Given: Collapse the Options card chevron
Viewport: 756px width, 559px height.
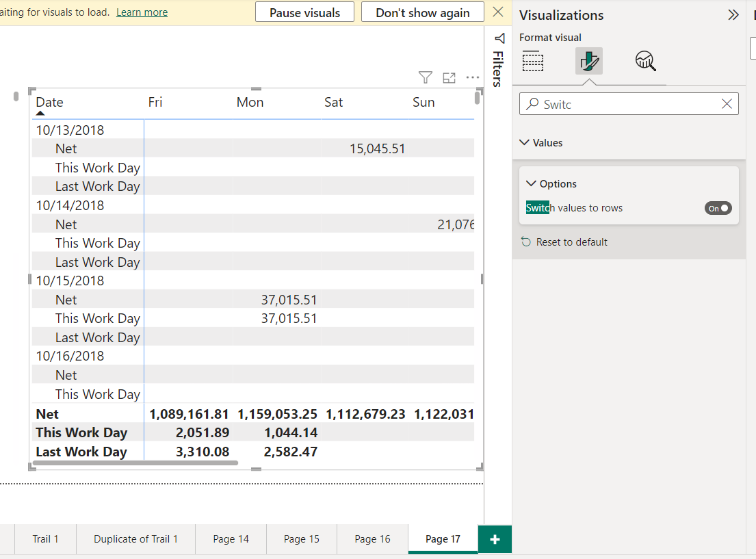Looking at the screenshot, I should (531, 183).
